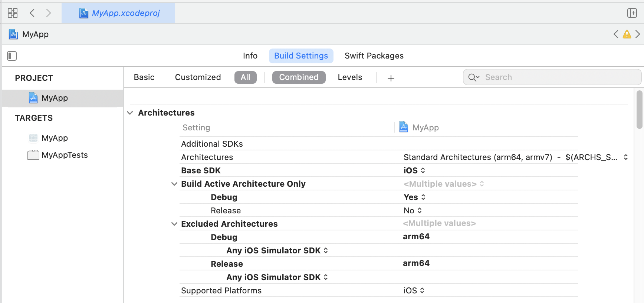Collapse the Architectures section

click(x=130, y=113)
